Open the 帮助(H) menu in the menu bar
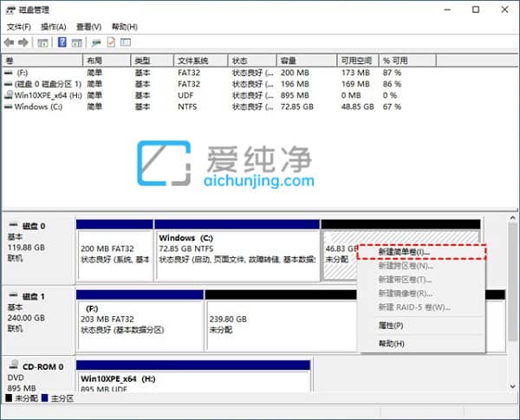 pyautogui.click(x=125, y=27)
